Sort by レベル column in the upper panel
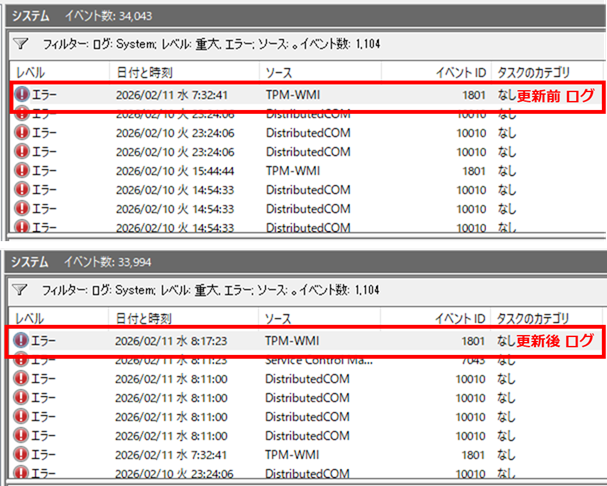The width and height of the screenshot is (607, 486). [30, 72]
